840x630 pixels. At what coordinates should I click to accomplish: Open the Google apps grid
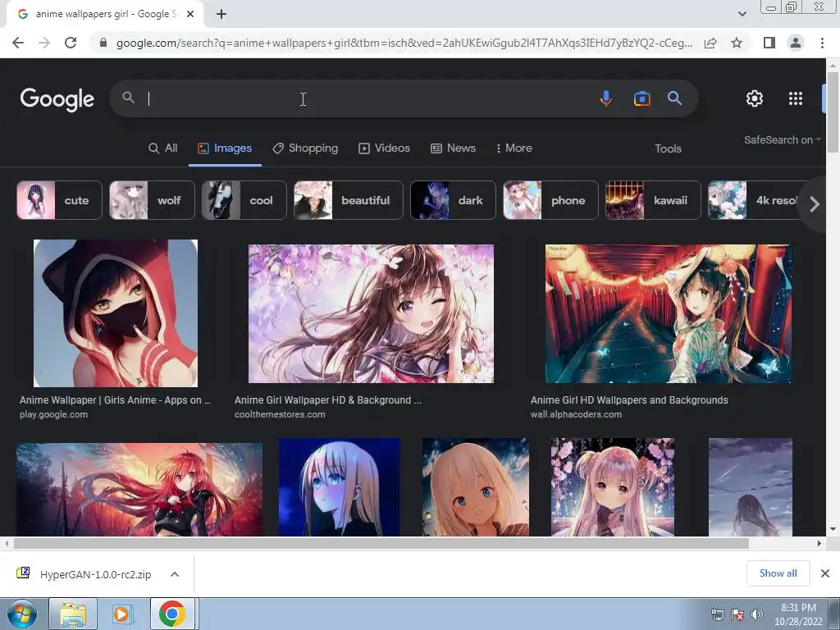796,98
